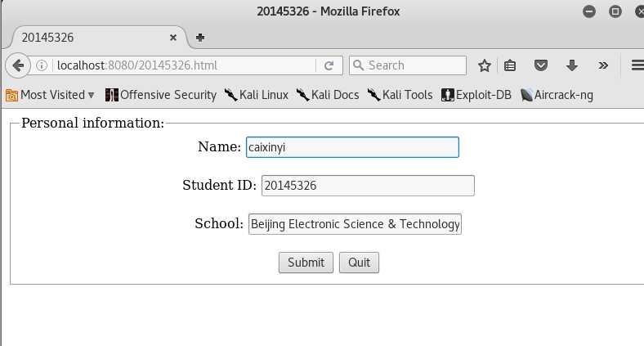Screen dimensions: 644x346
Task: Open the Kali Tools bookmark
Action: (400, 95)
